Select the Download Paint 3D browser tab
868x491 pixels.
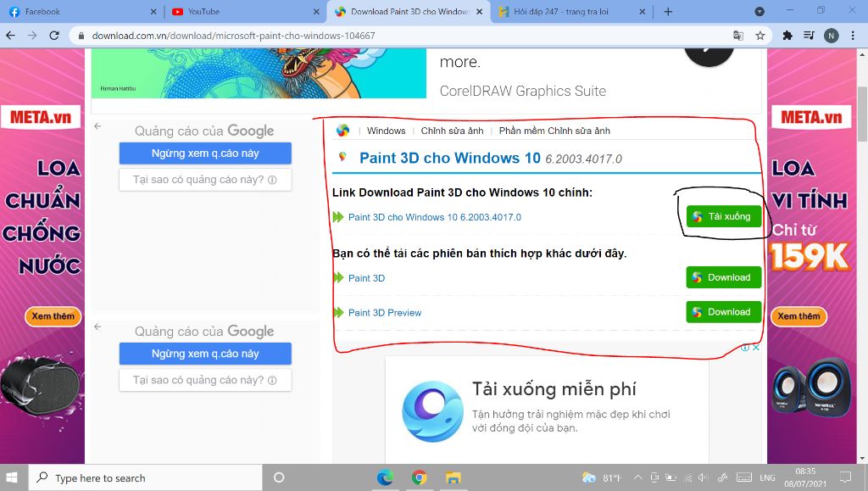point(409,12)
